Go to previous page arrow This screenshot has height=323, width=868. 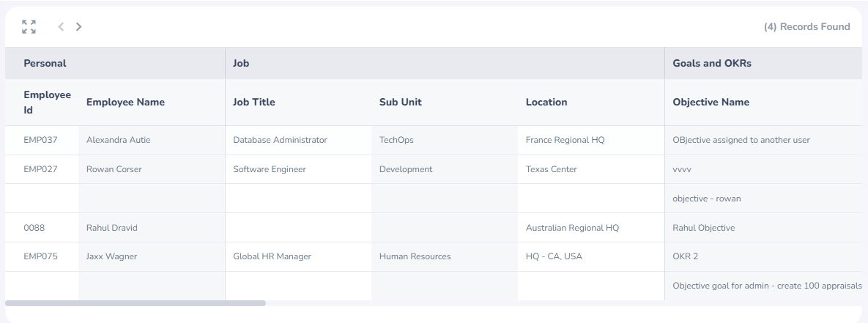(61, 26)
